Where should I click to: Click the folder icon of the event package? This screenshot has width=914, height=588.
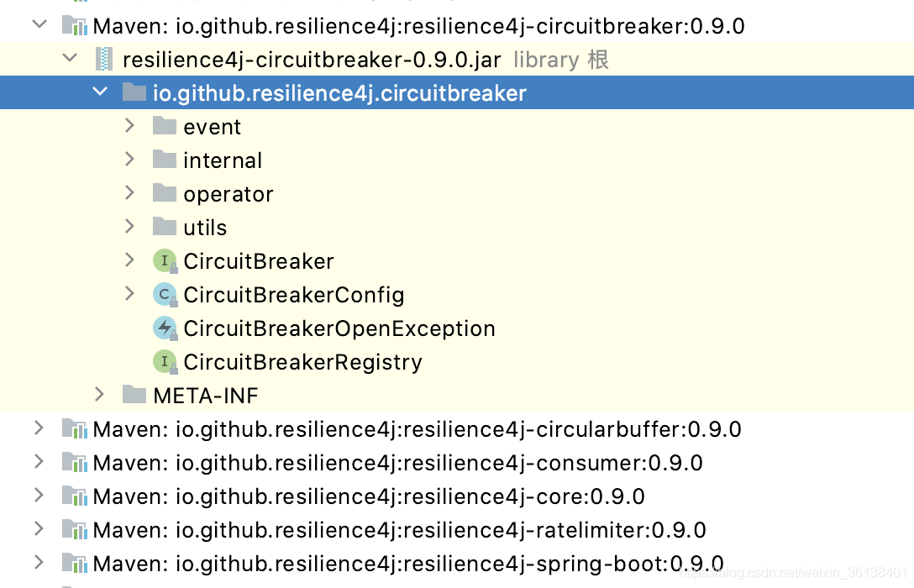tap(164, 126)
